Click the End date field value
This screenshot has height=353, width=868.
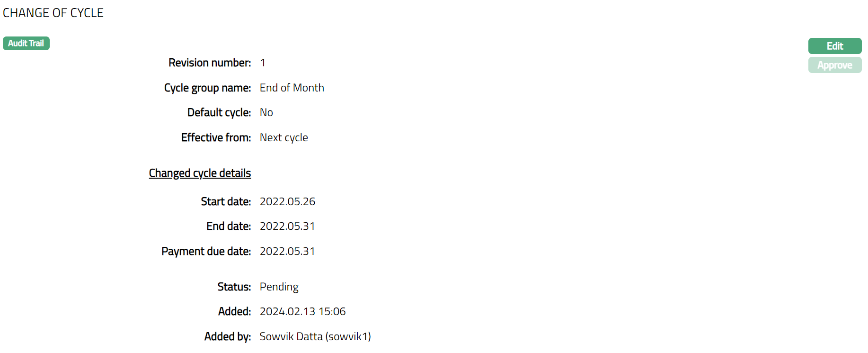tap(287, 226)
